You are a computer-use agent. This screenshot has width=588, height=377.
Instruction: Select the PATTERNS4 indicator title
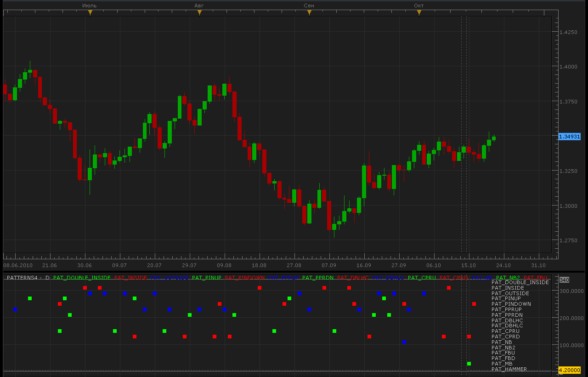click(x=23, y=278)
